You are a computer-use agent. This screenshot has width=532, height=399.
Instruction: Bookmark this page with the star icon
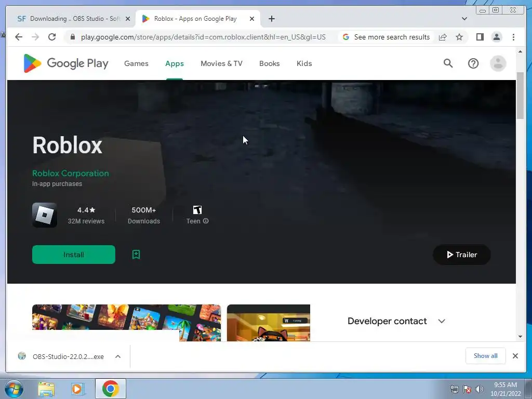click(x=459, y=37)
